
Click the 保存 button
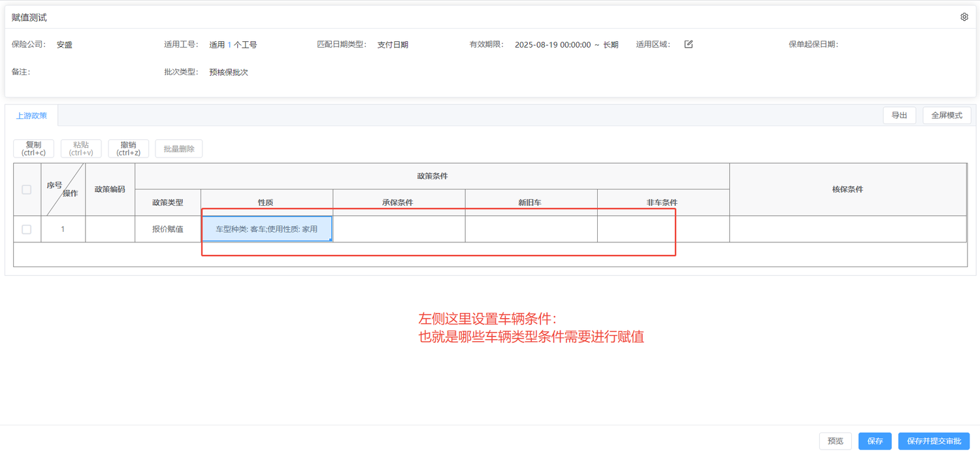(x=875, y=441)
